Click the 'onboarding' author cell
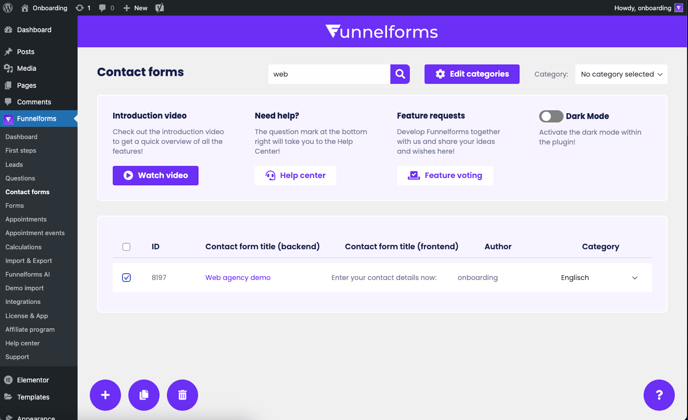This screenshot has height=420, width=688. pyautogui.click(x=478, y=278)
